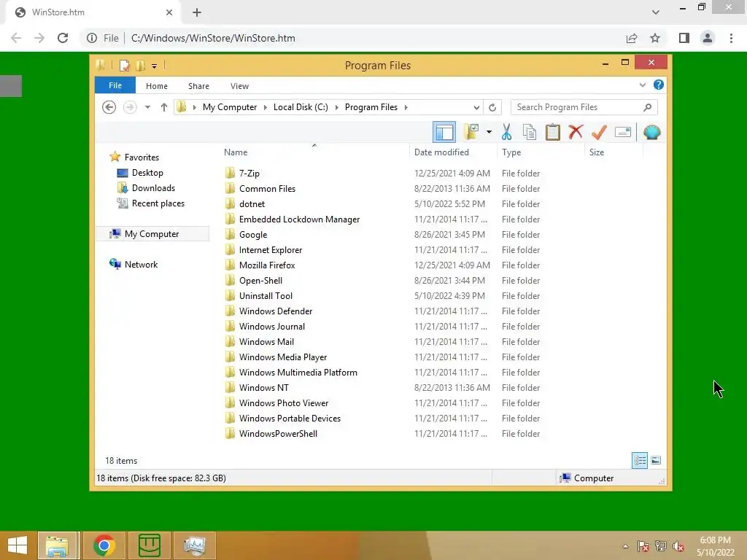The height and width of the screenshot is (560, 747).
Task: Select Recent places in navigation pane
Action: (158, 203)
